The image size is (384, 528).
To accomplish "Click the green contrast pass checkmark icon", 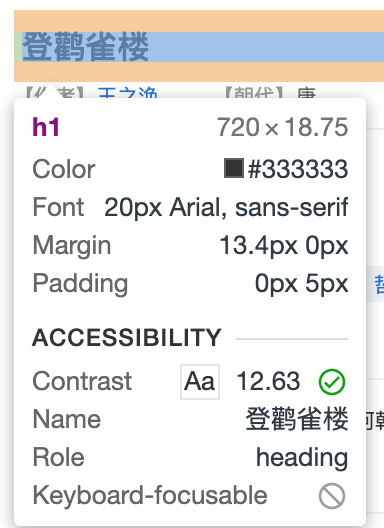I will (x=332, y=382).
